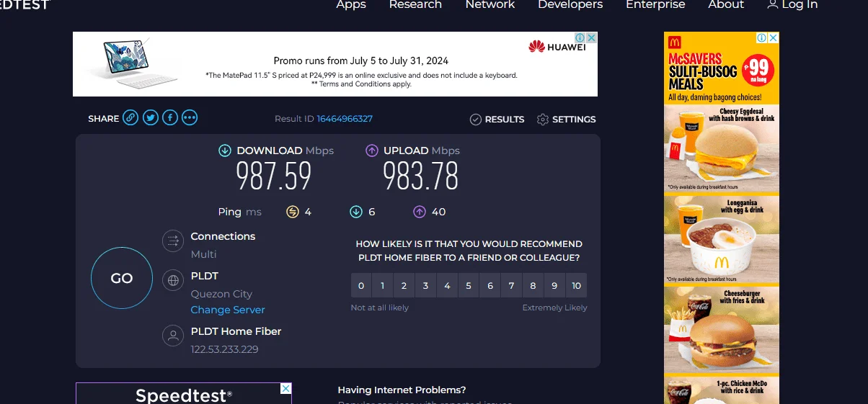Rate recommendation score 3

(425, 286)
